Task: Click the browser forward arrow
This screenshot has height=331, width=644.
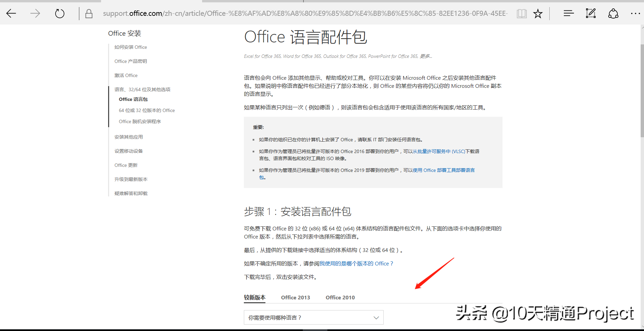Action: tap(35, 13)
